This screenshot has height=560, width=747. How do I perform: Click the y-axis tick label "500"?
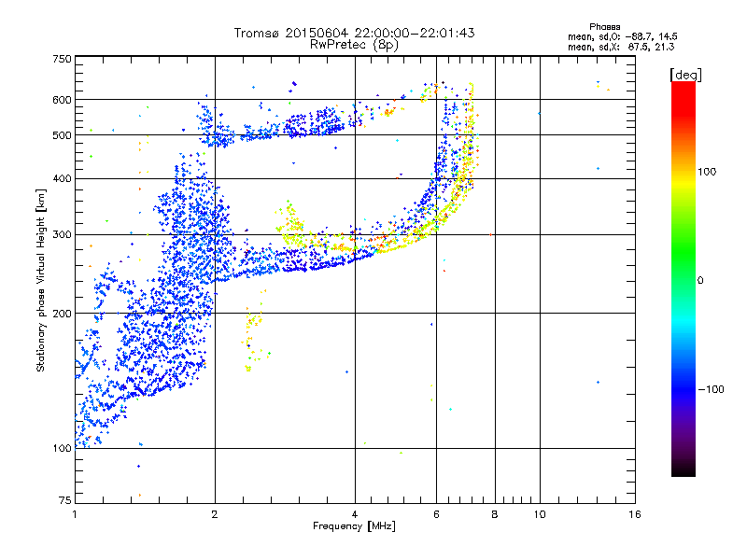63,135
